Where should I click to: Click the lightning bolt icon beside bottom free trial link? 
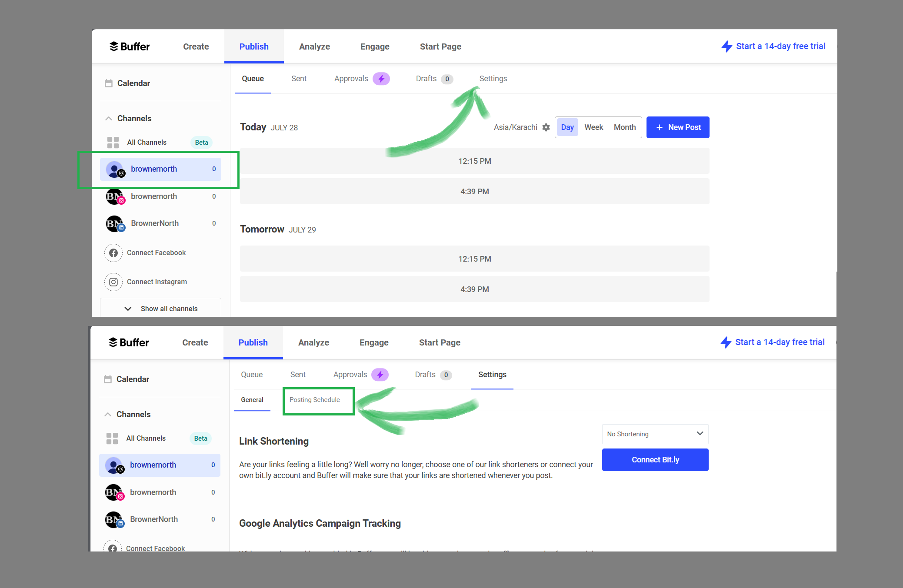726,342
